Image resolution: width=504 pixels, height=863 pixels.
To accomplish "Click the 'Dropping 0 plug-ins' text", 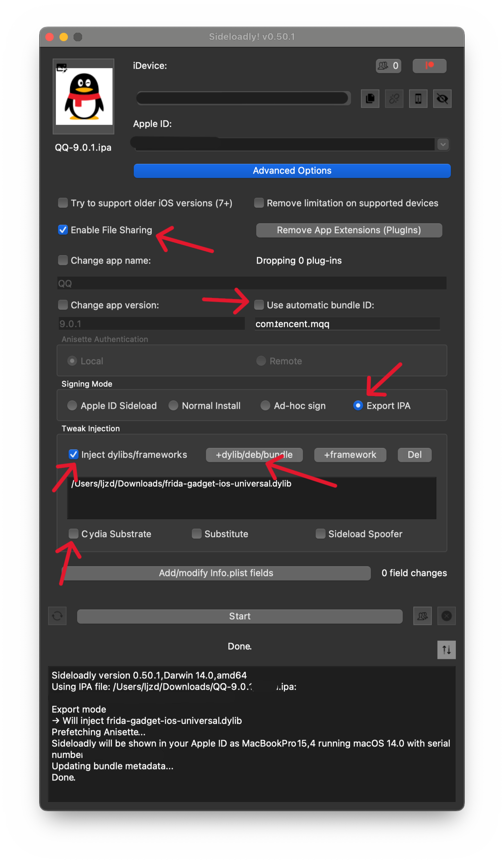I will (x=299, y=261).
